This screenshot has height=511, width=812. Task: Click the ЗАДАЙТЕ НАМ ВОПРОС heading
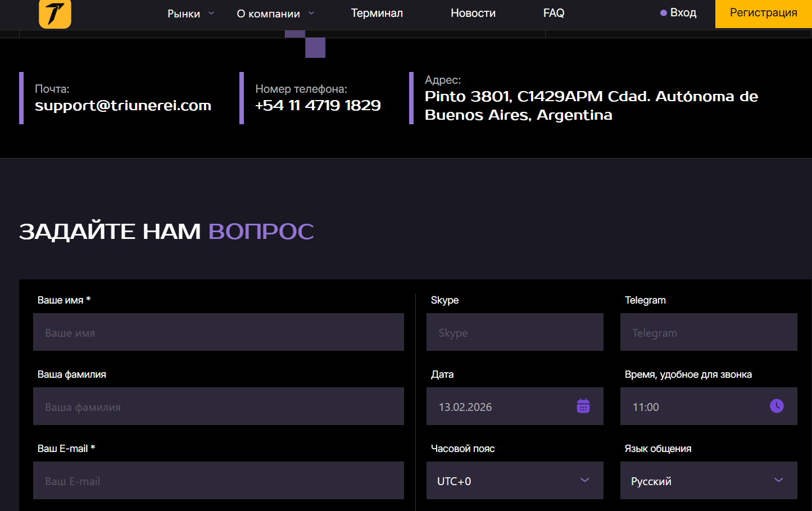(x=166, y=231)
